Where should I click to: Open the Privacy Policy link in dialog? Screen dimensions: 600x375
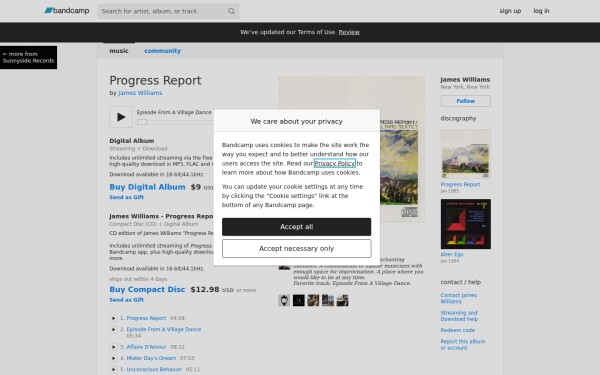click(x=334, y=163)
